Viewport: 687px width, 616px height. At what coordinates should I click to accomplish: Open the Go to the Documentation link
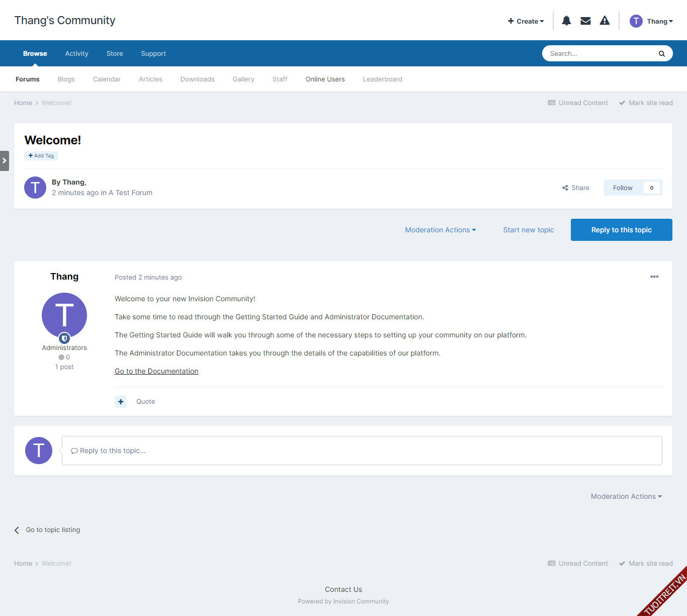click(156, 371)
